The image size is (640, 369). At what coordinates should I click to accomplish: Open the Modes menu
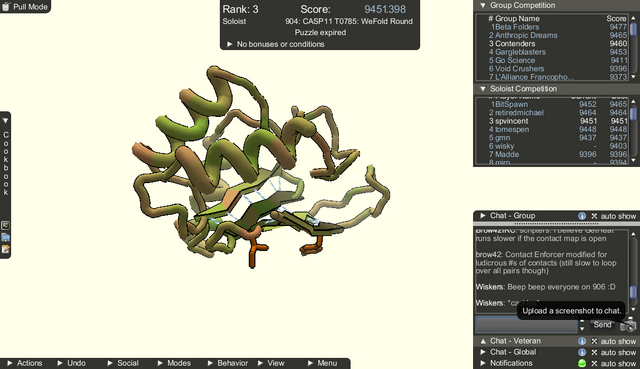(x=174, y=363)
